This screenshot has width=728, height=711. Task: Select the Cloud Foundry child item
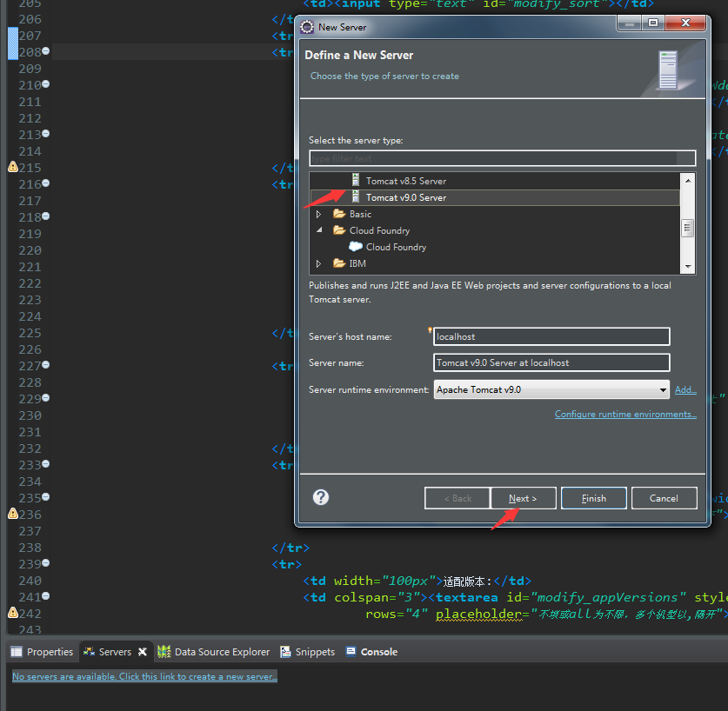pyautogui.click(x=396, y=247)
